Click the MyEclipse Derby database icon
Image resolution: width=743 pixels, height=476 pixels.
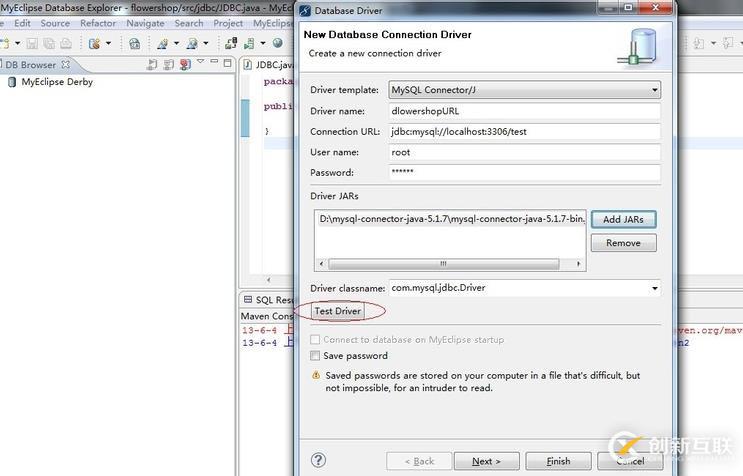12,82
